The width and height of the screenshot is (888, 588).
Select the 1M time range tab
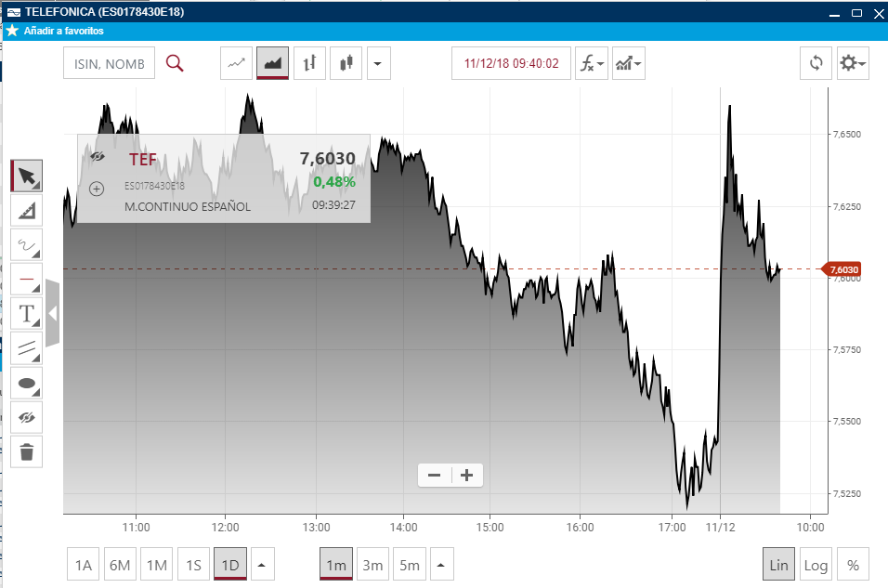(157, 564)
